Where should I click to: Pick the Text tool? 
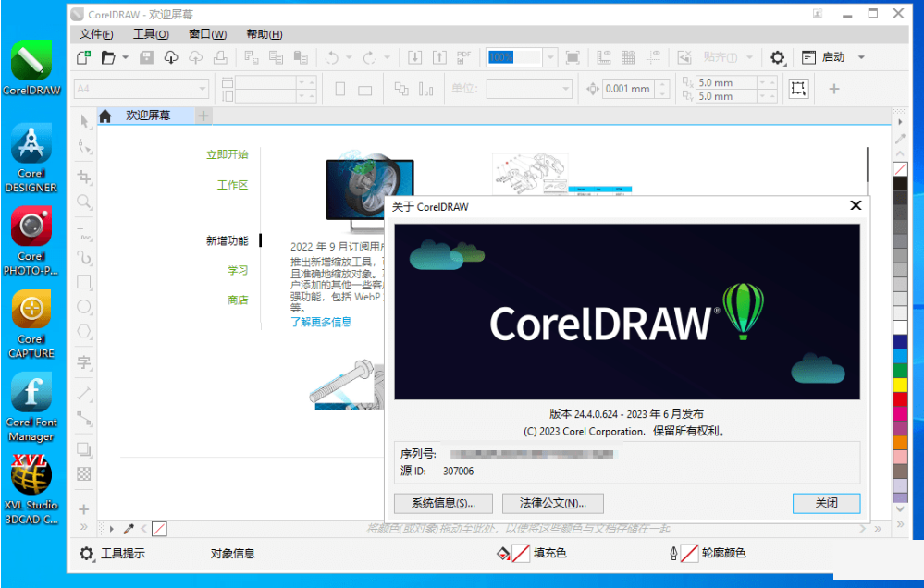[83, 362]
